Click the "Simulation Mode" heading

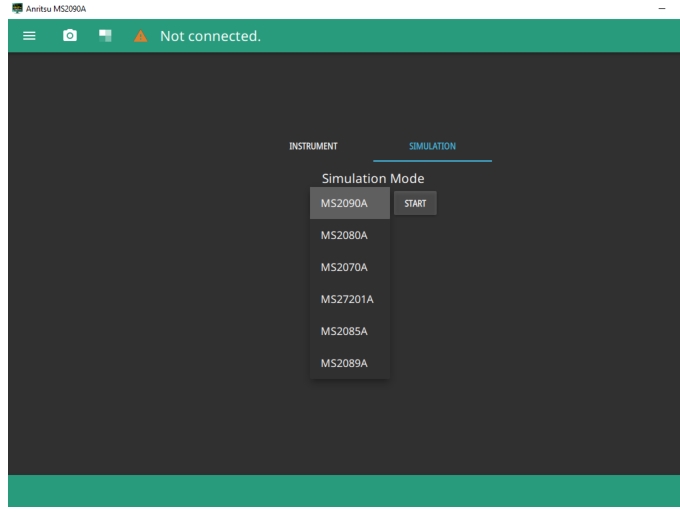[x=372, y=178]
